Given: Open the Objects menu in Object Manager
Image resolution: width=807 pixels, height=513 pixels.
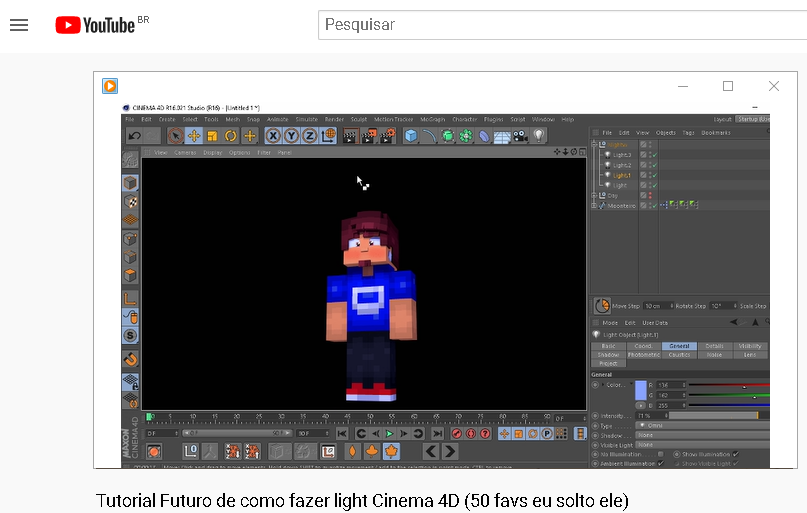Looking at the screenshot, I should click(x=665, y=133).
